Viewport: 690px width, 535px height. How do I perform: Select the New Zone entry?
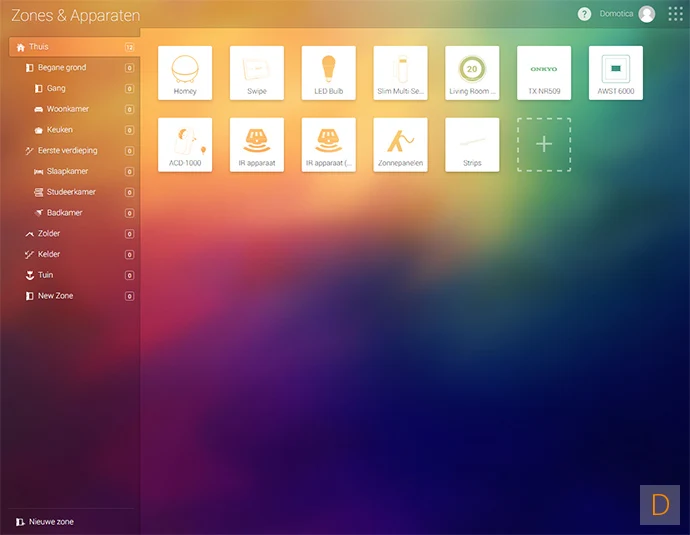pyautogui.click(x=74, y=296)
